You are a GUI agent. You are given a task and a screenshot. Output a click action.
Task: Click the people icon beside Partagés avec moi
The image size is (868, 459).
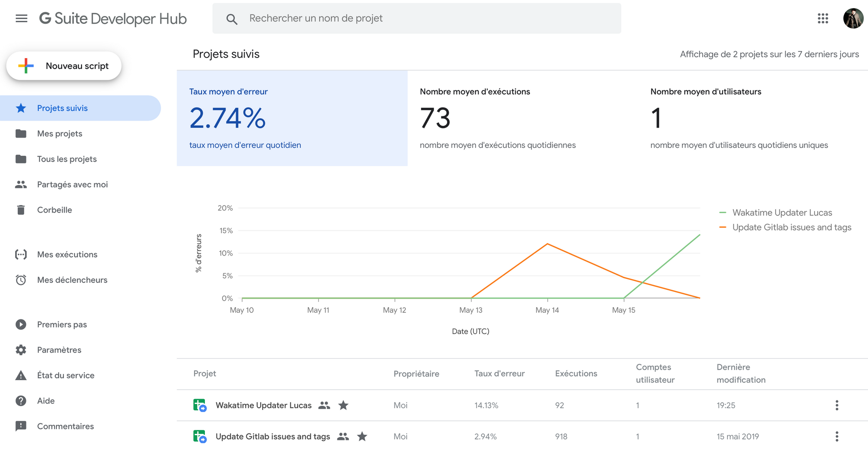pyautogui.click(x=21, y=184)
